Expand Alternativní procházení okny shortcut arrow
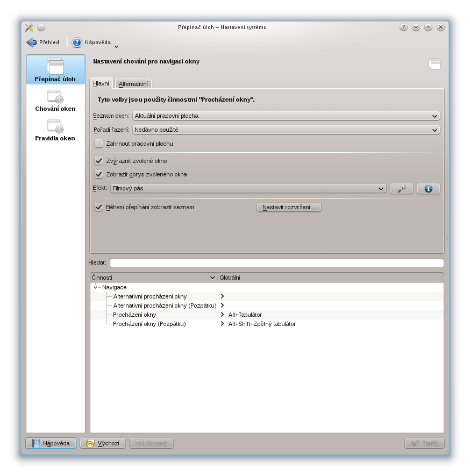Viewport: 470px width, 476px height. 222,296
